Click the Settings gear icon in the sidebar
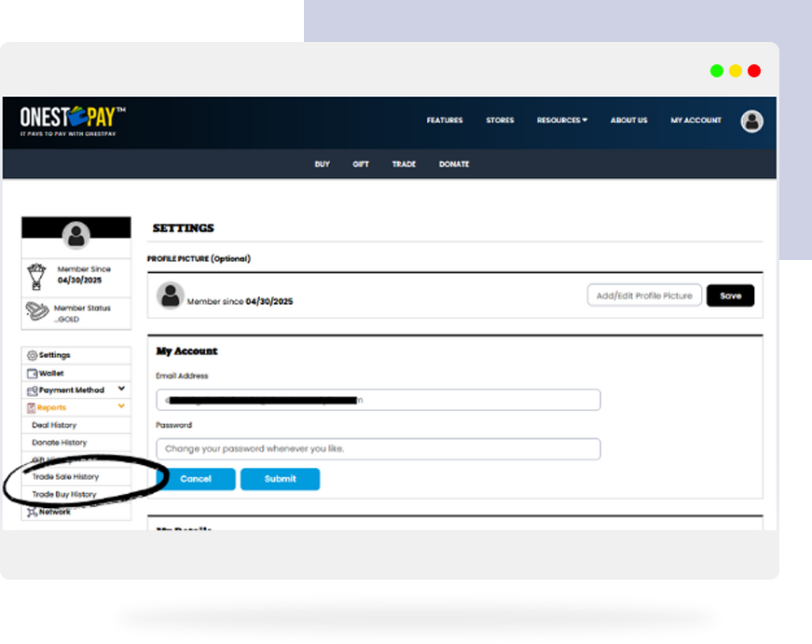812x644 pixels. coord(32,355)
